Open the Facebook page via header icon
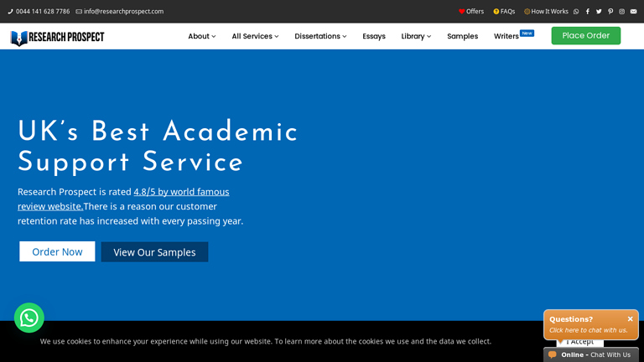 pyautogui.click(x=588, y=12)
